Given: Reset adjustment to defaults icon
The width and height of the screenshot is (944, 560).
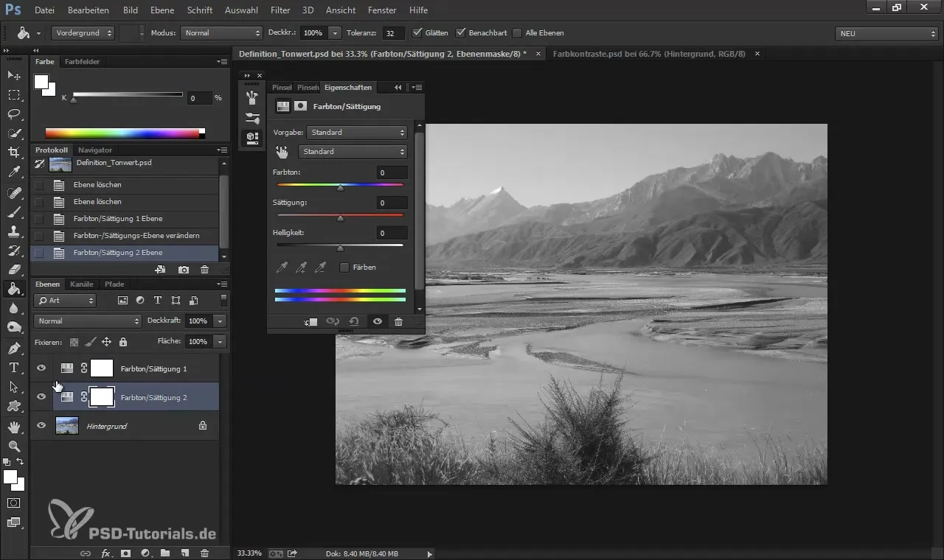Looking at the screenshot, I should pos(354,321).
